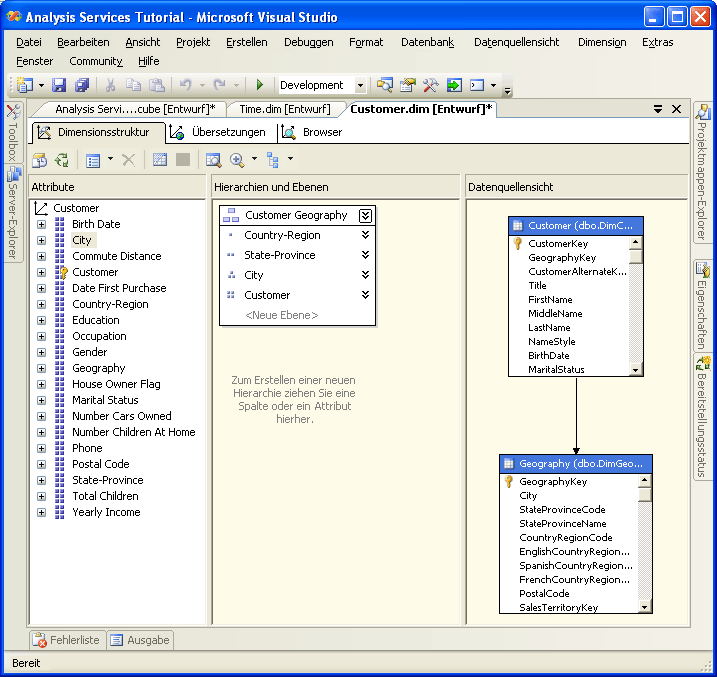717x677 pixels.
Task: Open the Fehlerliste panel
Action: coord(66,640)
